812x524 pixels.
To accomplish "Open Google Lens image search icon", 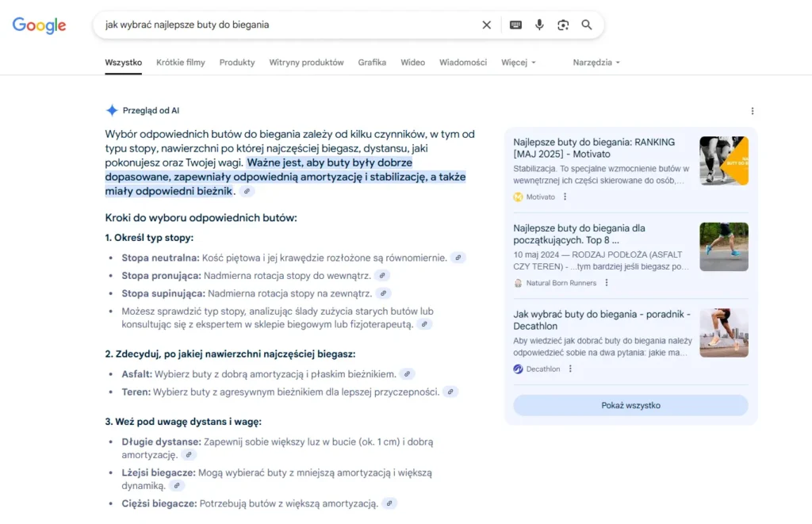I will pyautogui.click(x=563, y=25).
